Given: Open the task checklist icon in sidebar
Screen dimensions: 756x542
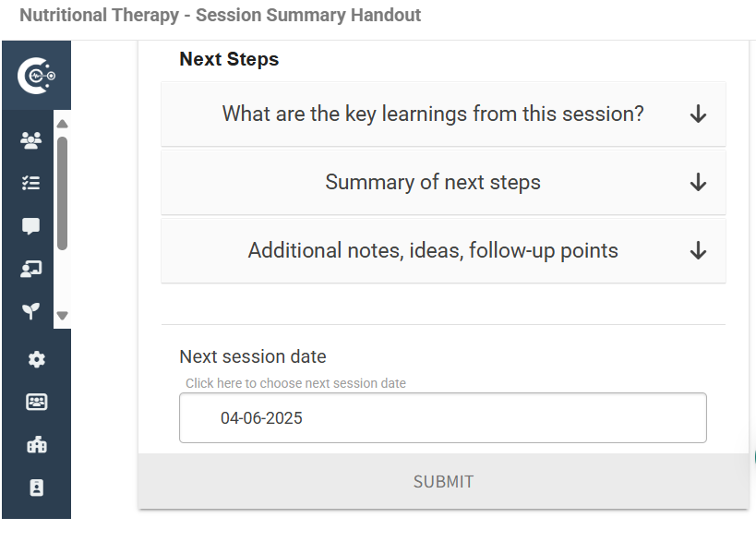Looking at the screenshot, I should click(31, 183).
